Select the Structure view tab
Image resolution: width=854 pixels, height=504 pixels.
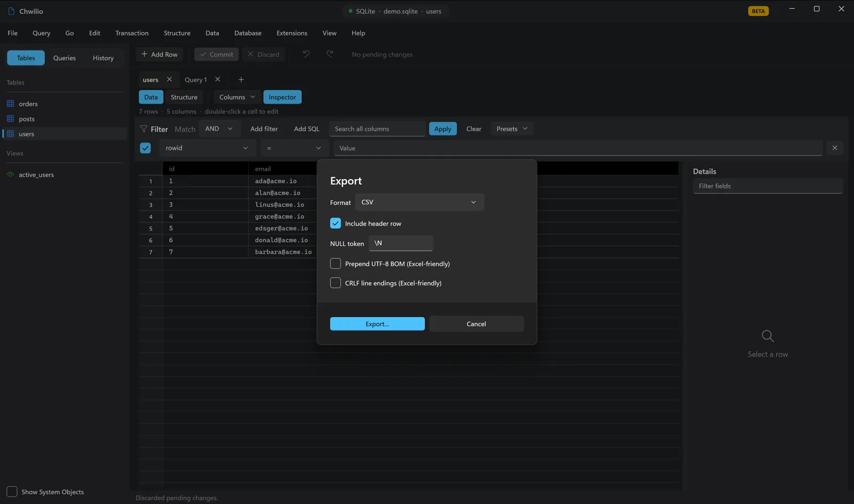click(184, 97)
